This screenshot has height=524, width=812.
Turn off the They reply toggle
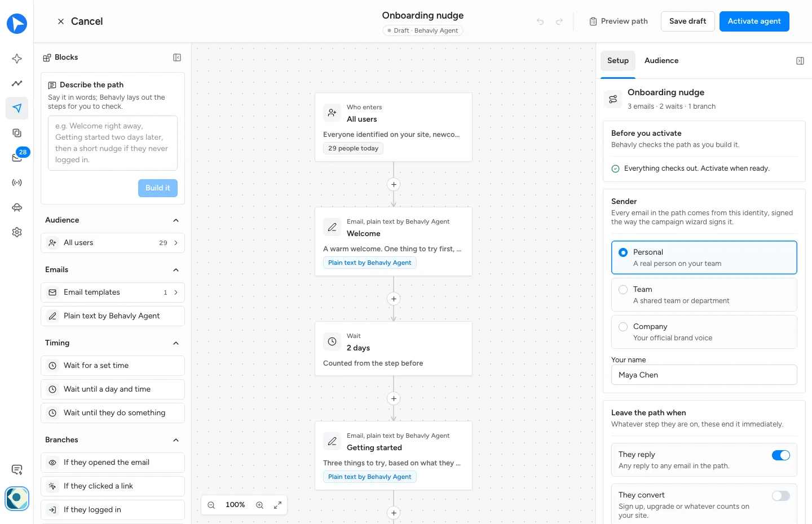(x=781, y=455)
